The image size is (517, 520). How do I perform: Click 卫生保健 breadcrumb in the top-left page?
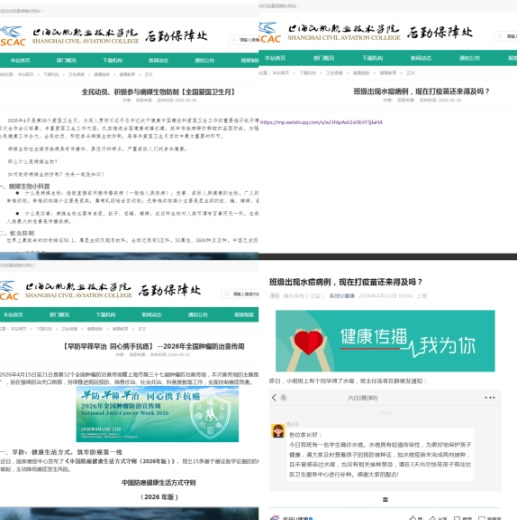pos(76,74)
